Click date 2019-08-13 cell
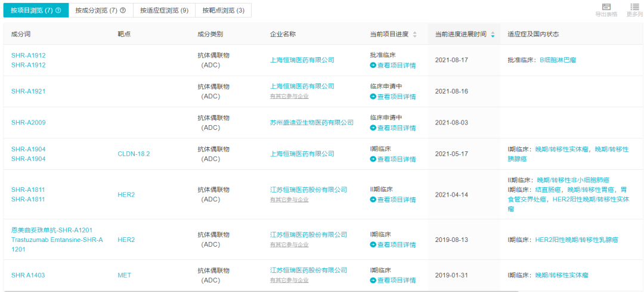644x292 pixels. pyautogui.click(x=451, y=240)
